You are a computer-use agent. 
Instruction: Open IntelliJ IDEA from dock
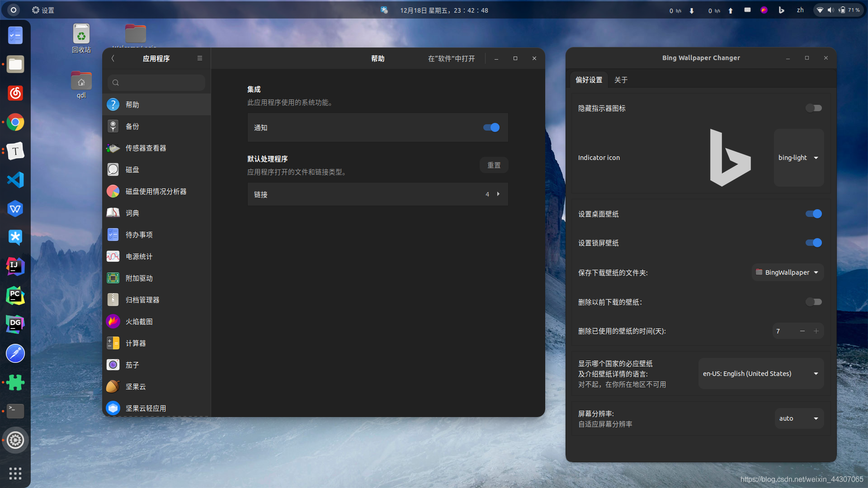coord(15,267)
